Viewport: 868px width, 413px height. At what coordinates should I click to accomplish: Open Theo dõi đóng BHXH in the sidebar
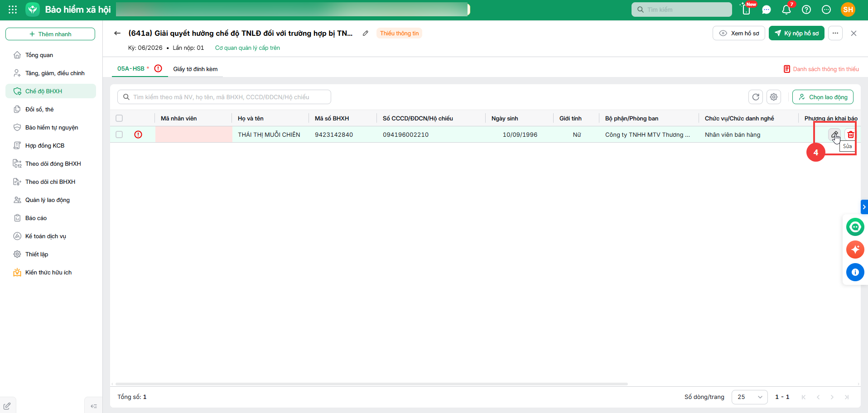click(x=51, y=163)
